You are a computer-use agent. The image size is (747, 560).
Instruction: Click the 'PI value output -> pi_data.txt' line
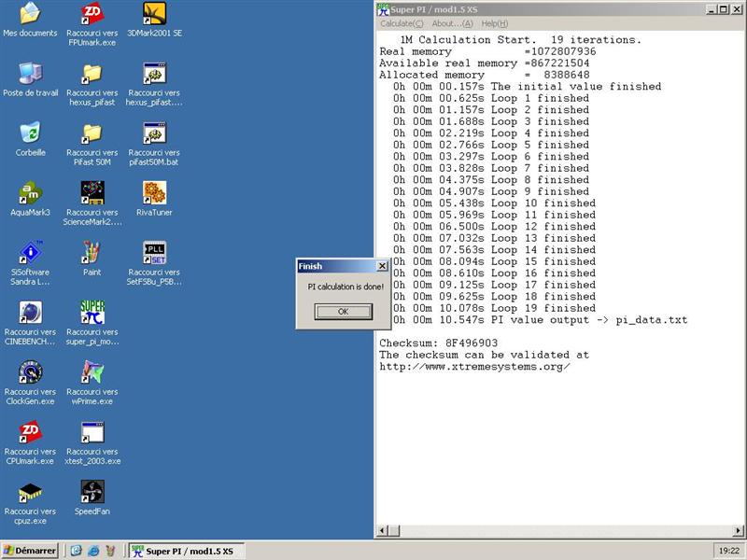(x=541, y=320)
